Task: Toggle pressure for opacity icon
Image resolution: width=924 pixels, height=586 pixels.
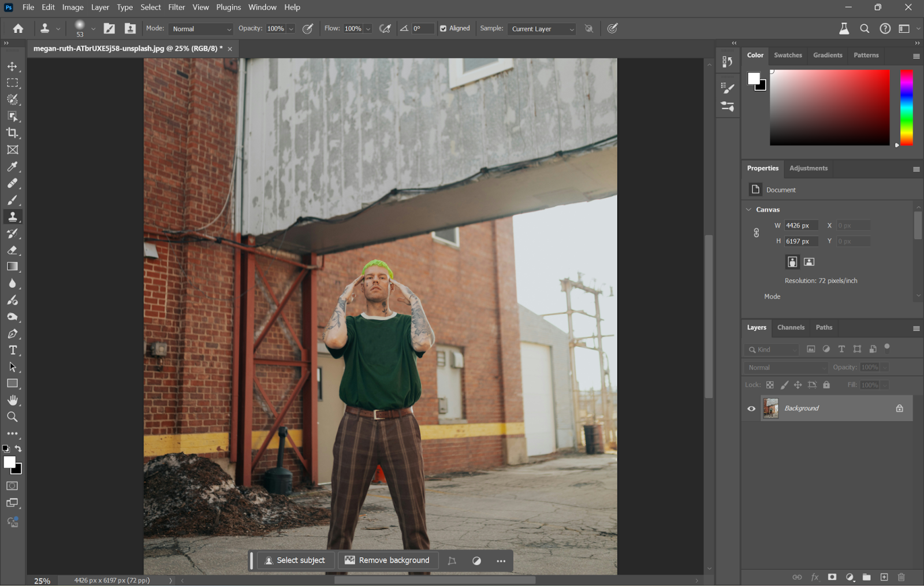Action: pos(308,28)
